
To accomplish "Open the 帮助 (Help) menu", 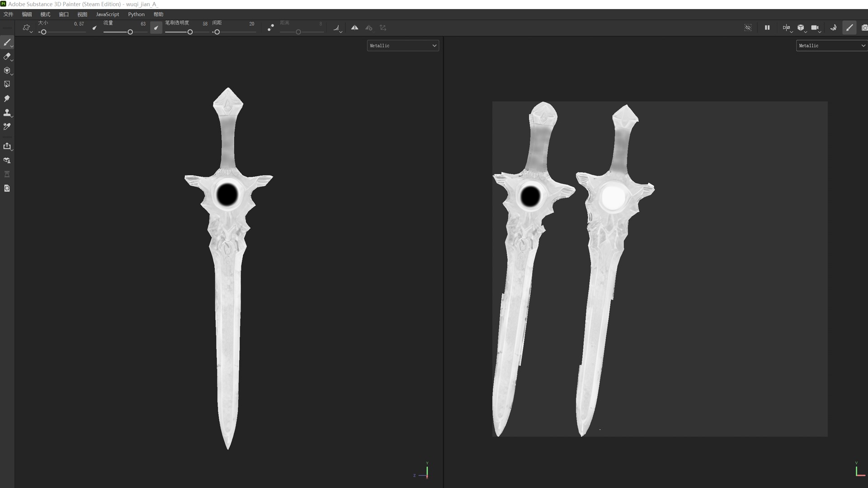I will [x=158, y=14].
